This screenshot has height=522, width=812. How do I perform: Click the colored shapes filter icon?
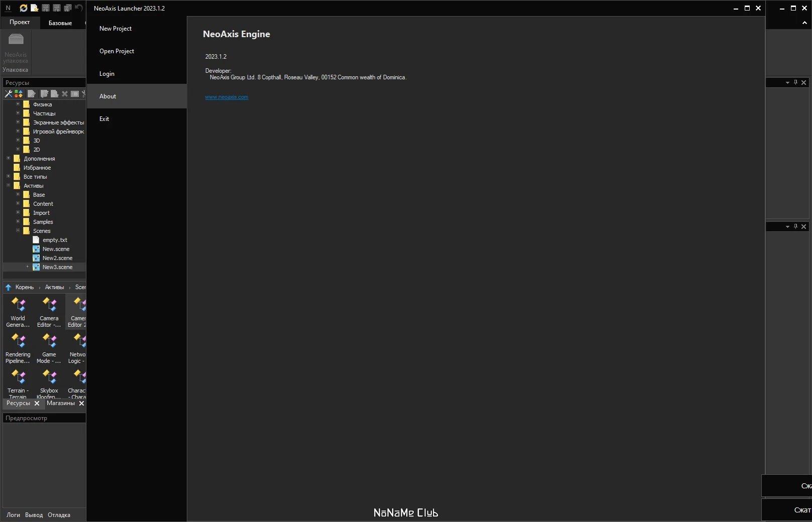click(19, 94)
